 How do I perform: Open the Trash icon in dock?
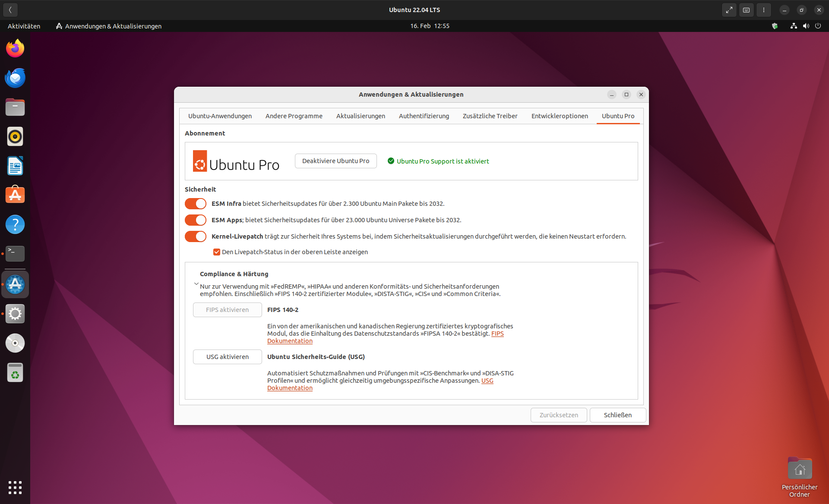click(15, 373)
